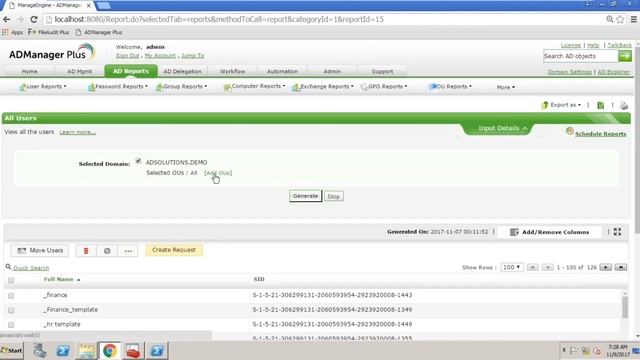Click the fullscreen expand grid icon
The image size is (640, 360).
[617, 232]
